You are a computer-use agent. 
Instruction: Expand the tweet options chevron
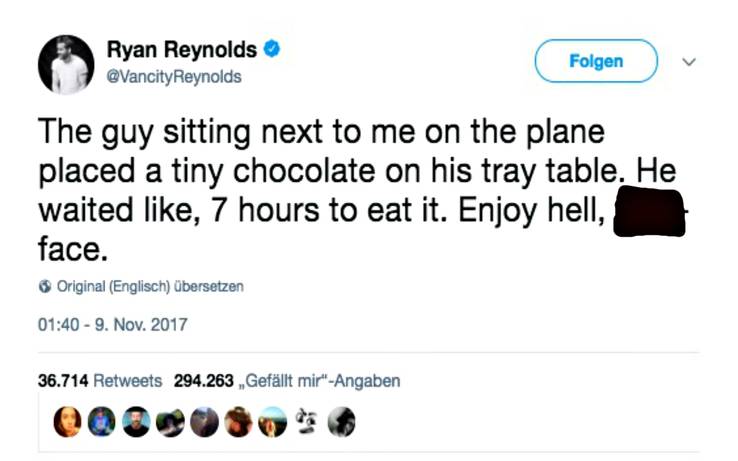click(x=688, y=62)
